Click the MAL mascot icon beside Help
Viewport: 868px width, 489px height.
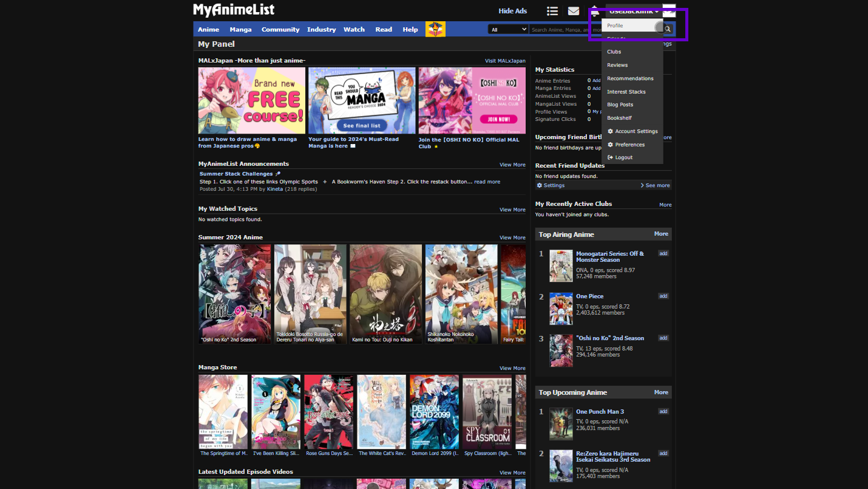(435, 28)
